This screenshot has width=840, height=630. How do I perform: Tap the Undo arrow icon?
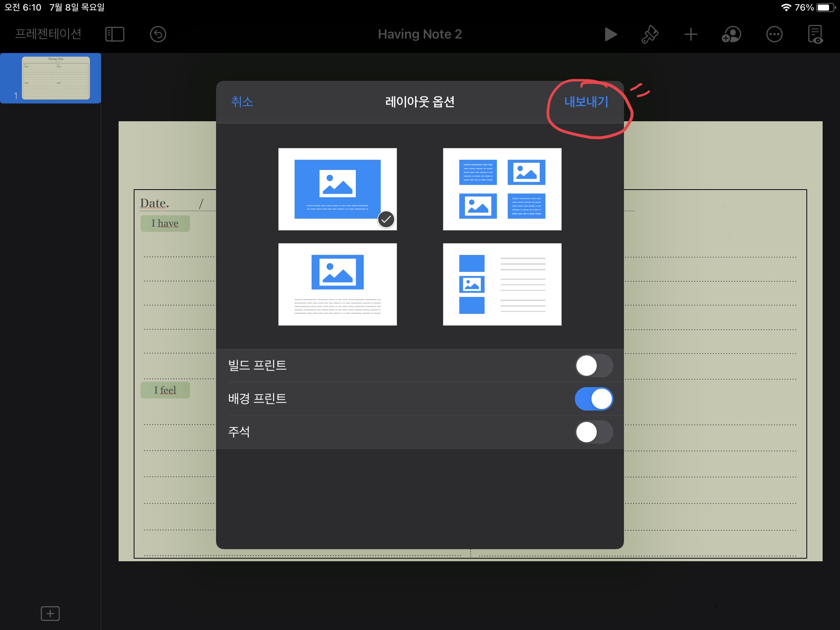coord(158,34)
